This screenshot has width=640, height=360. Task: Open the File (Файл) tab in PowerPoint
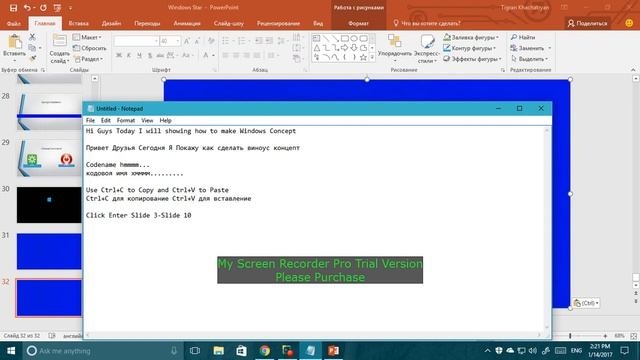pos(14,24)
